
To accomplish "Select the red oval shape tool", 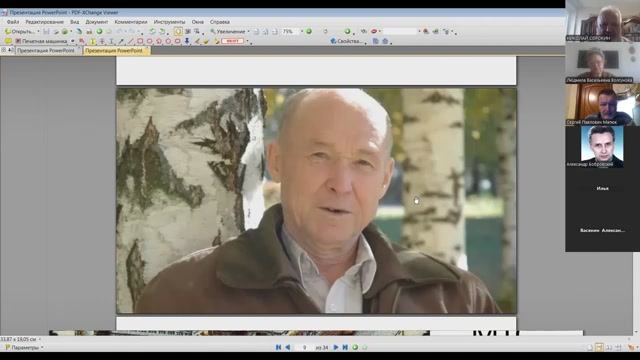I will tap(149, 41).
